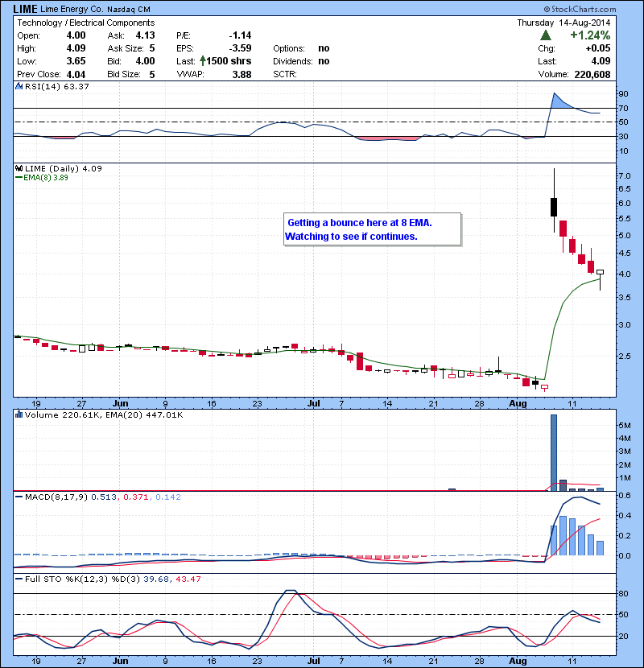Click the RSI(14) indicator icon
Screen dimensions: 644x668
click(19, 86)
